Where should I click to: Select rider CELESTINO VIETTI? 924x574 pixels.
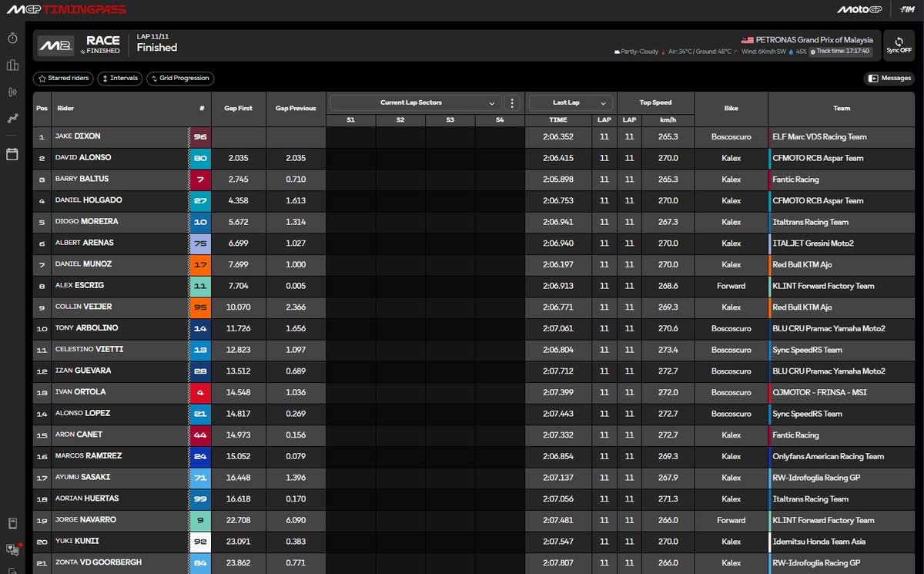(x=89, y=349)
